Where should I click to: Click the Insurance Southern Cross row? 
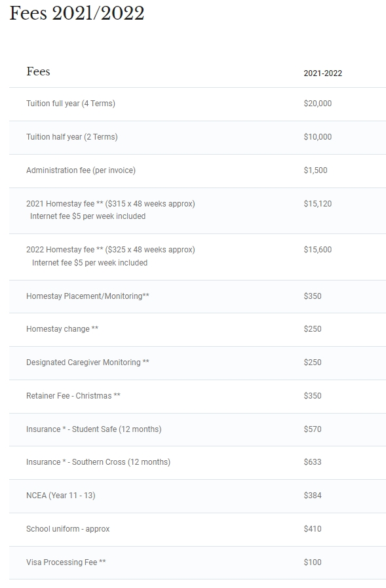click(197, 462)
